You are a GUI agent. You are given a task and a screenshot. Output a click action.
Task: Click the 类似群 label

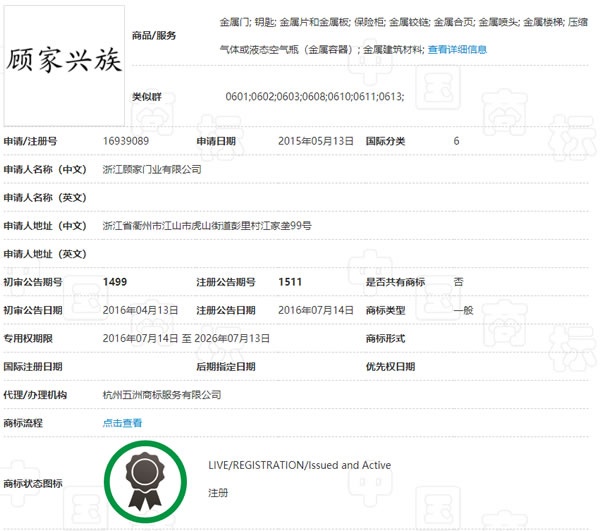pos(147,96)
